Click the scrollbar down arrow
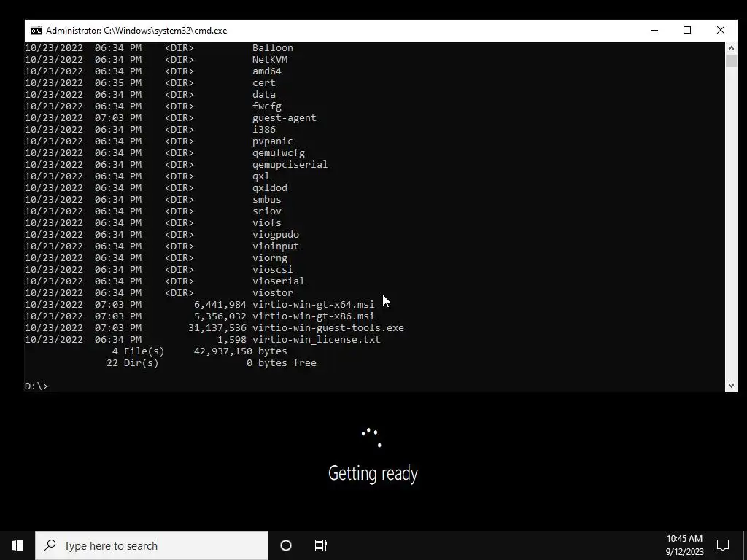Image resolution: width=747 pixels, height=560 pixels. click(x=731, y=386)
